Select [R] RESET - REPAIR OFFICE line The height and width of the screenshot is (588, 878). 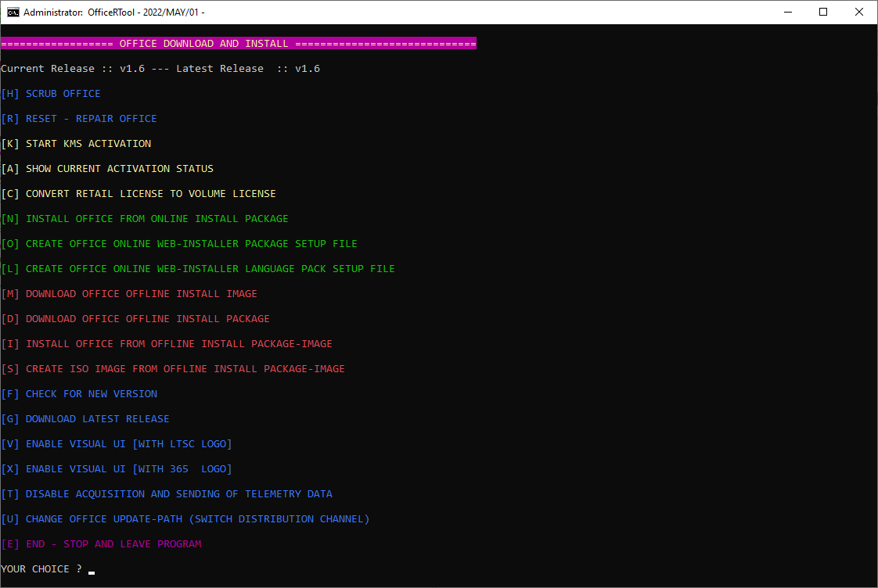pos(79,119)
